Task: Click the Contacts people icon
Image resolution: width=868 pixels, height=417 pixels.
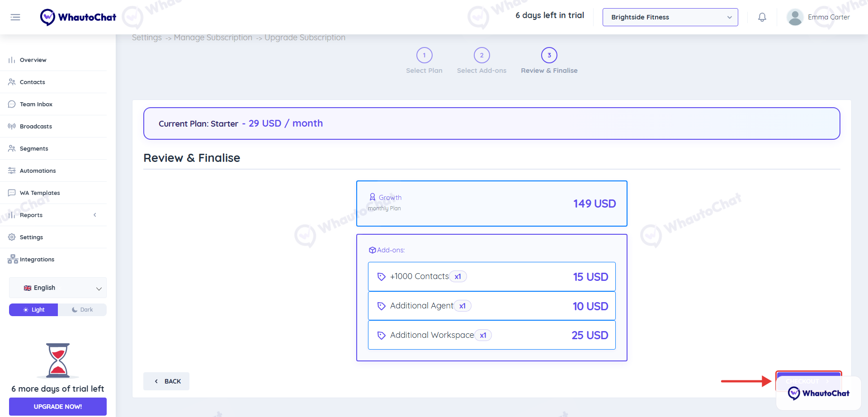Action: point(12,82)
